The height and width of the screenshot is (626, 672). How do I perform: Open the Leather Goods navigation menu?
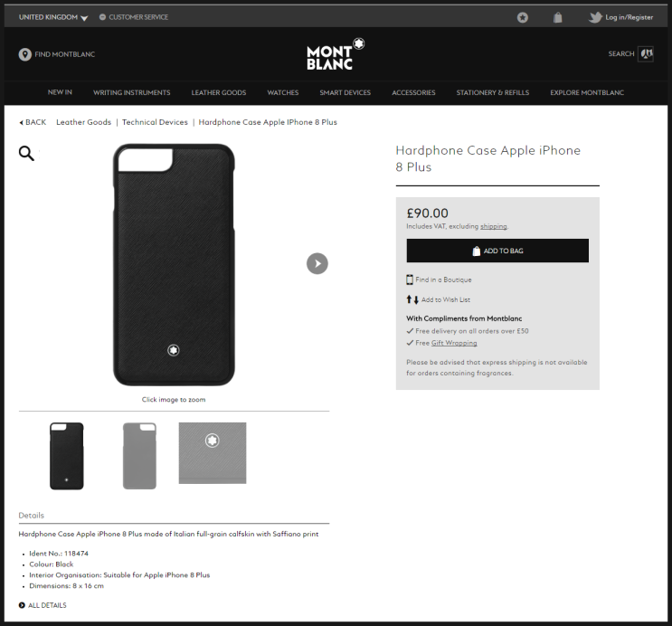[218, 92]
